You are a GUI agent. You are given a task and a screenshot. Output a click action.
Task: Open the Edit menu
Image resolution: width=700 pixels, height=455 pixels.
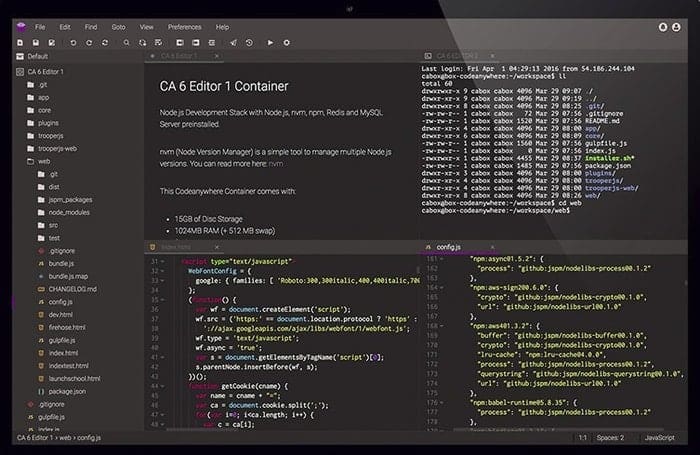[x=65, y=27]
